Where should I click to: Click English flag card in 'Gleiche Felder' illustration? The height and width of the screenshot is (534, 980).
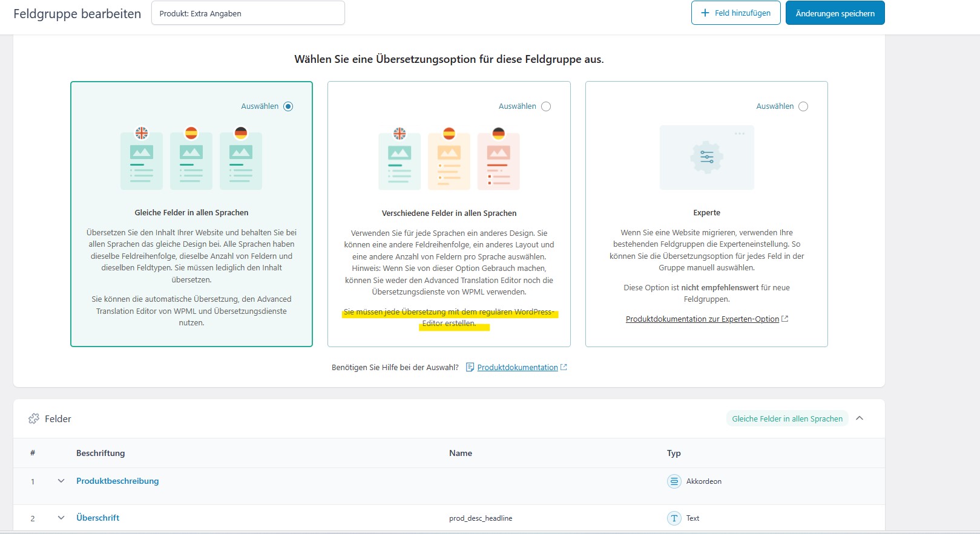[142, 158]
